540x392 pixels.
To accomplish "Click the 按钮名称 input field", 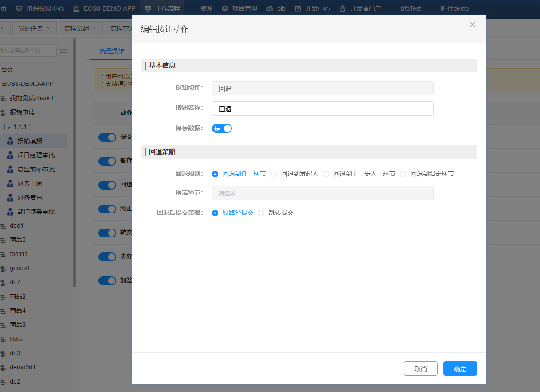I will click(x=322, y=109).
